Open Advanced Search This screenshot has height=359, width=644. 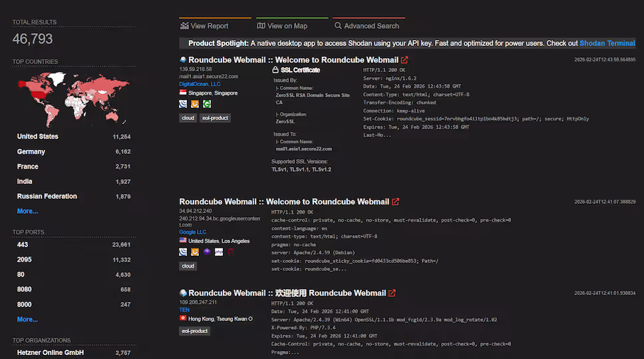pos(366,26)
